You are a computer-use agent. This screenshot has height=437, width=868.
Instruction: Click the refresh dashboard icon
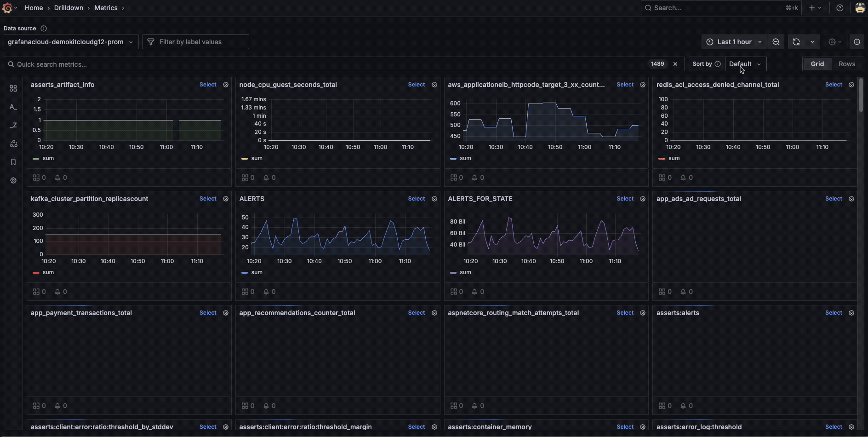[796, 41]
